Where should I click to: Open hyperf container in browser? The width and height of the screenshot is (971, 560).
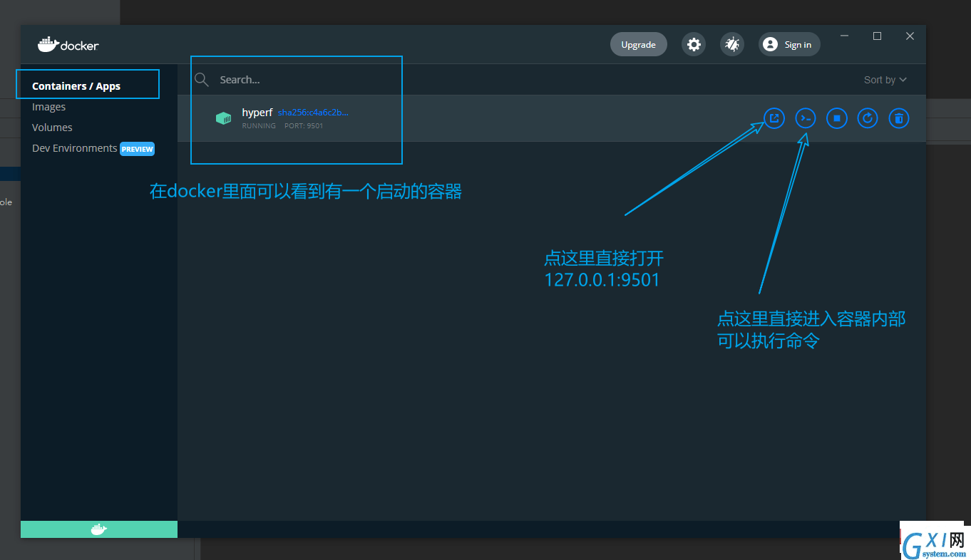click(x=774, y=118)
